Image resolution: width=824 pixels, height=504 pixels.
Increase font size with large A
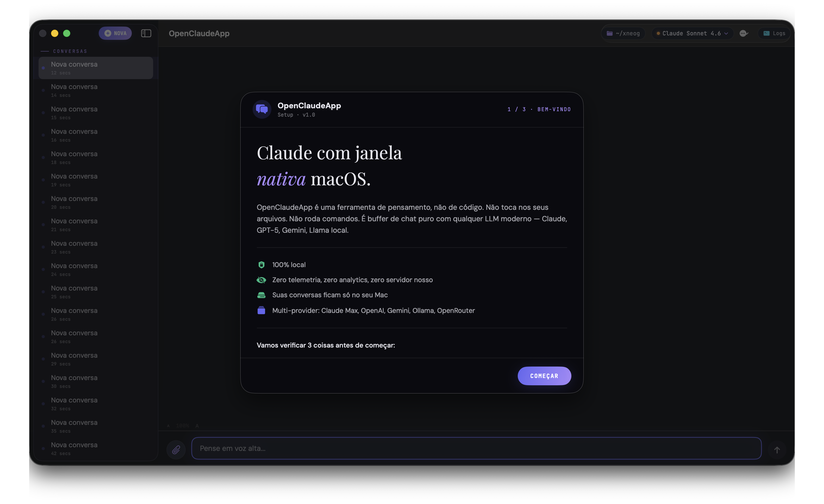pyautogui.click(x=197, y=426)
